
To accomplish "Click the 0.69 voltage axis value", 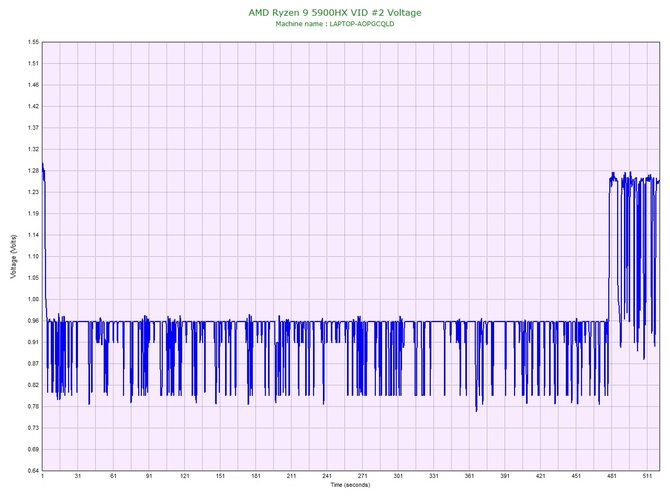I will pyautogui.click(x=33, y=449).
